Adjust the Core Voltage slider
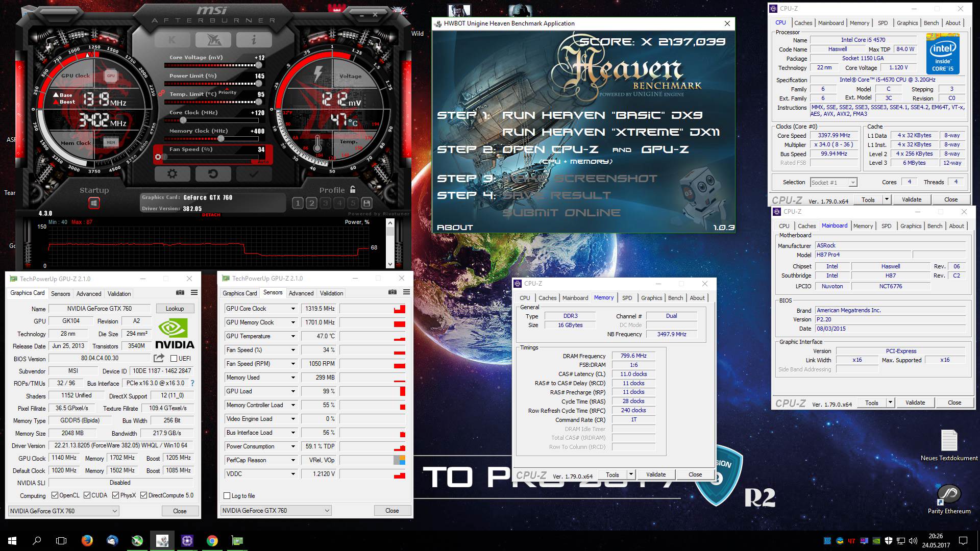This screenshot has height=551, width=980. [212, 65]
